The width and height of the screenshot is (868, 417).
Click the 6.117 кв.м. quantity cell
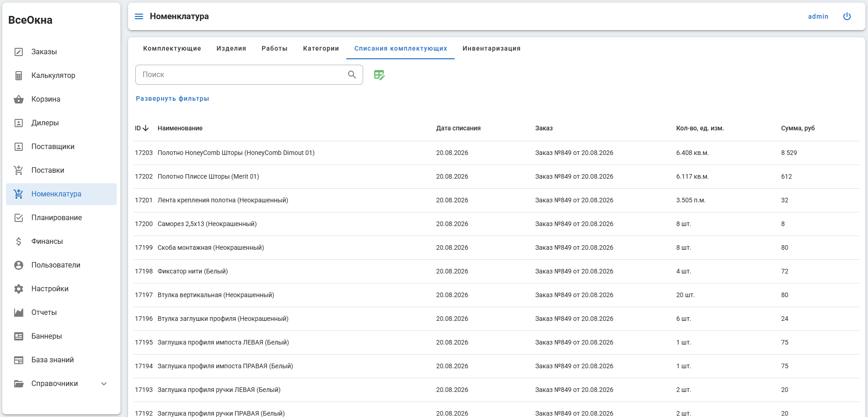tap(693, 176)
